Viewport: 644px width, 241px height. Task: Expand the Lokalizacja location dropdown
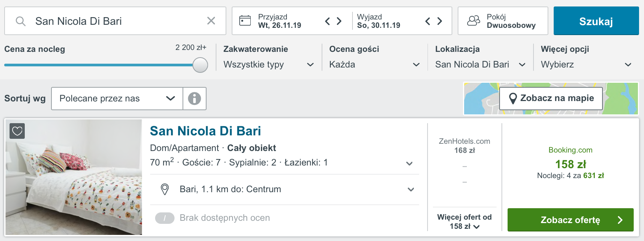tap(481, 64)
